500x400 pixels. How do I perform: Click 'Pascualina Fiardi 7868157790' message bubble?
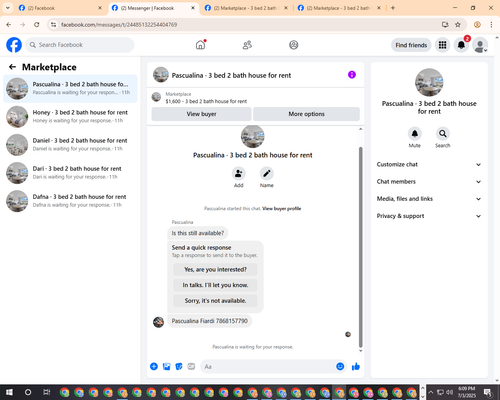pos(209,321)
